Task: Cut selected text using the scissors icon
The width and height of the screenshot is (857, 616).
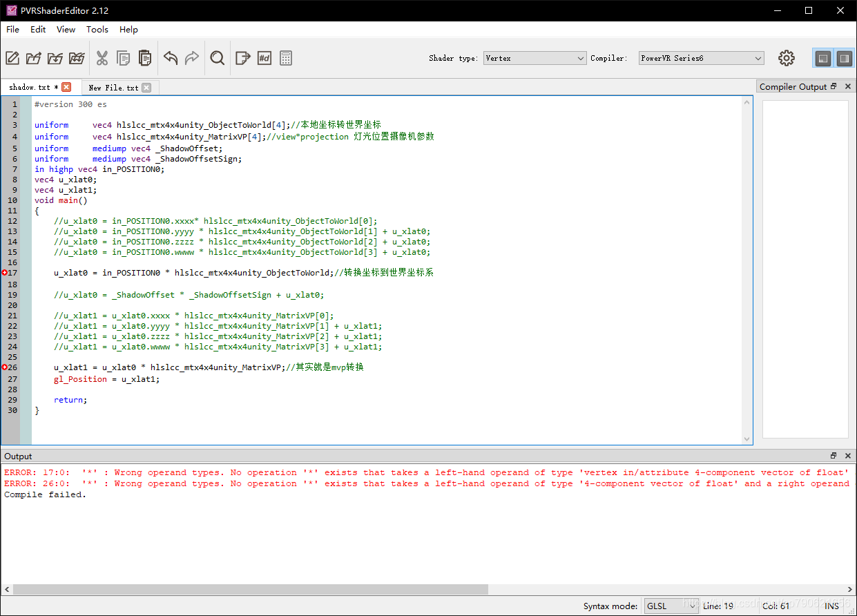Action: click(102, 58)
